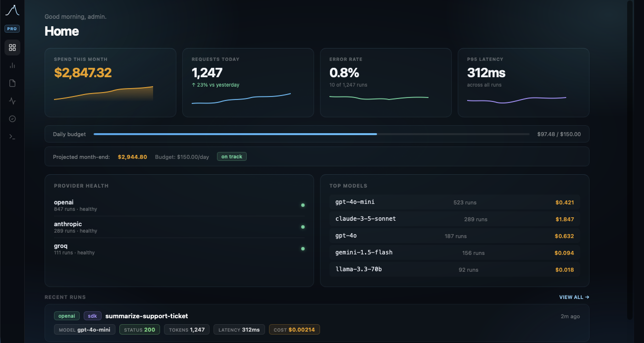
Task: Open the dashboard grid icon in sidebar
Action: [12, 48]
